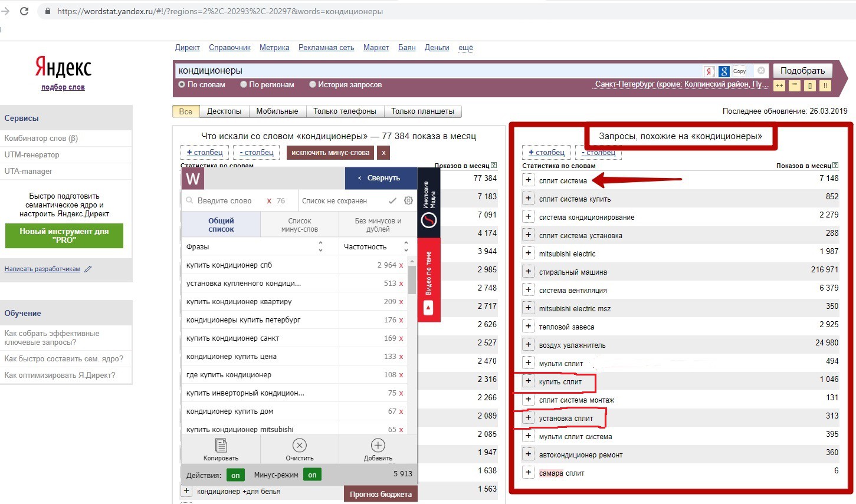This screenshot has height=504, width=856.
Task: Switch to the 'Только телефоны' tab
Action: pos(345,111)
